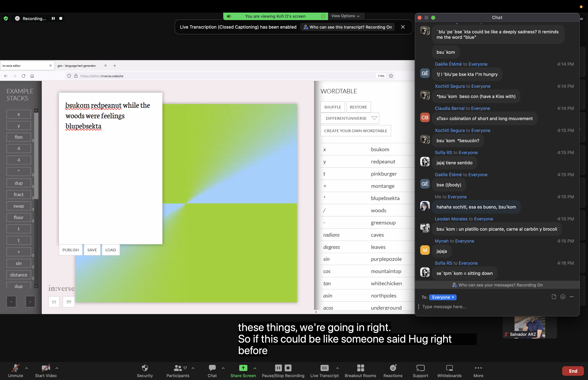This screenshot has width=588, height=380.
Task: Start Video camera toggle
Action: click(46, 368)
